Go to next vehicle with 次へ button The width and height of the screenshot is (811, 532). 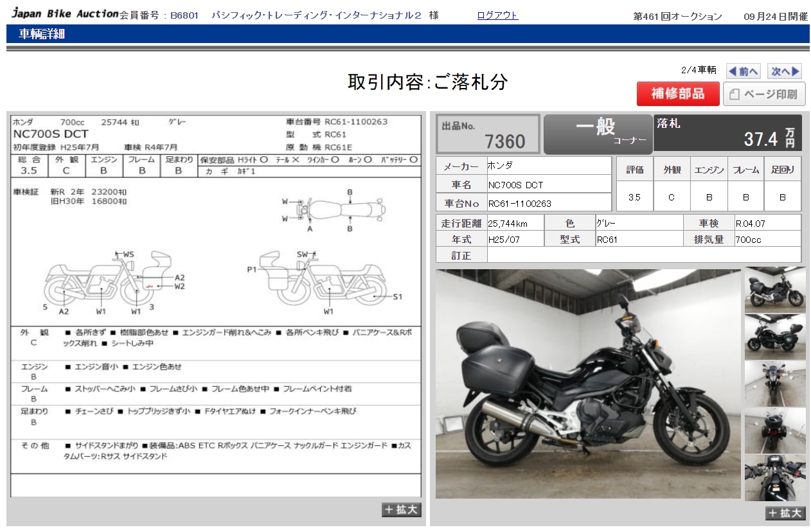(x=785, y=71)
